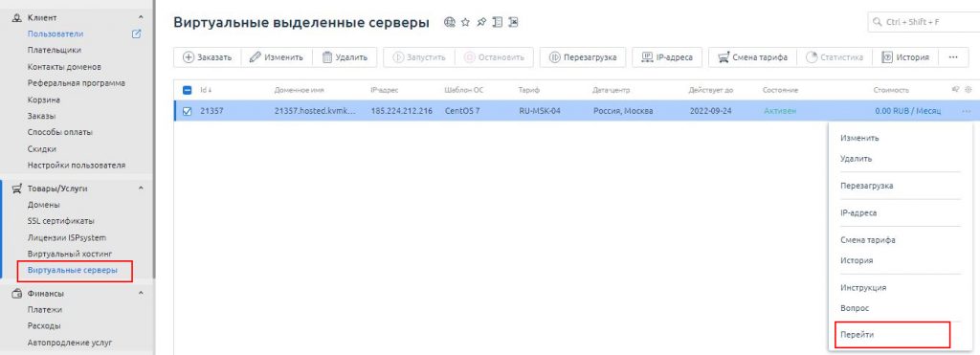Open Способы оплаты in the sidebar
Screen dimensions: 980x355
60,132
